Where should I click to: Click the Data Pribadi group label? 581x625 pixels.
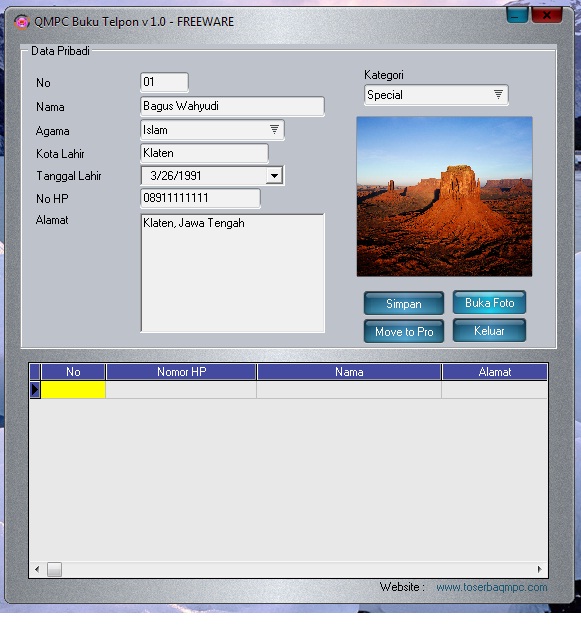point(60,51)
